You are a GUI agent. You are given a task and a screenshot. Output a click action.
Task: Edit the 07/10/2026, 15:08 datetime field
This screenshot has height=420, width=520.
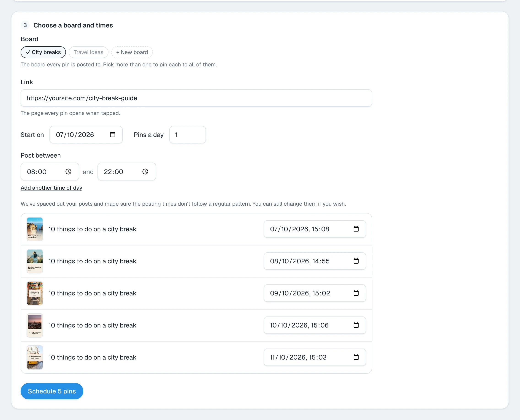click(315, 229)
